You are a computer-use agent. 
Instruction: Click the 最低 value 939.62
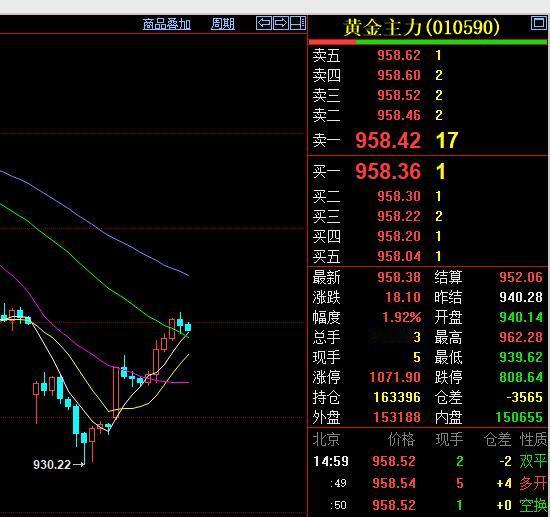[x=521, y=357]
